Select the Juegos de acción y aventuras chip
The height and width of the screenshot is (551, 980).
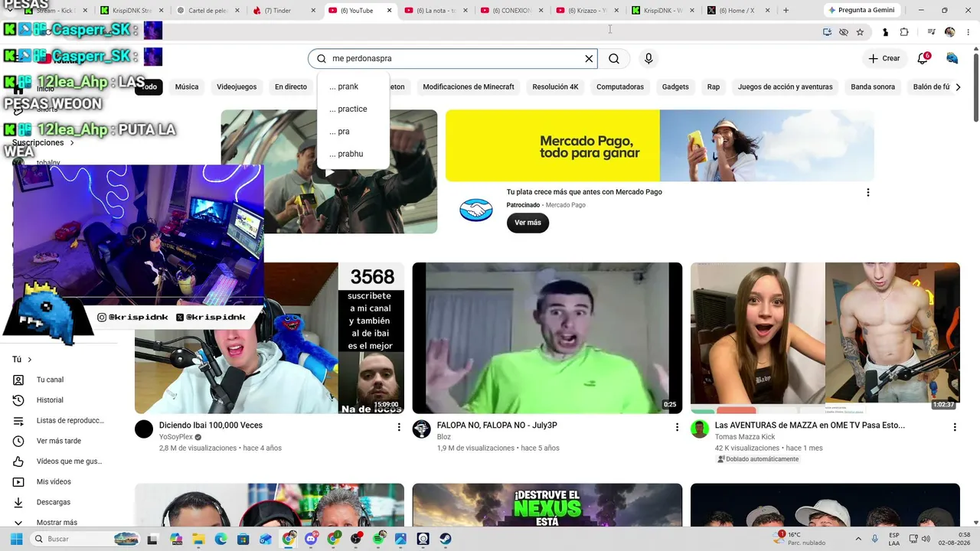pyautogui.click(x=786, y=87)
